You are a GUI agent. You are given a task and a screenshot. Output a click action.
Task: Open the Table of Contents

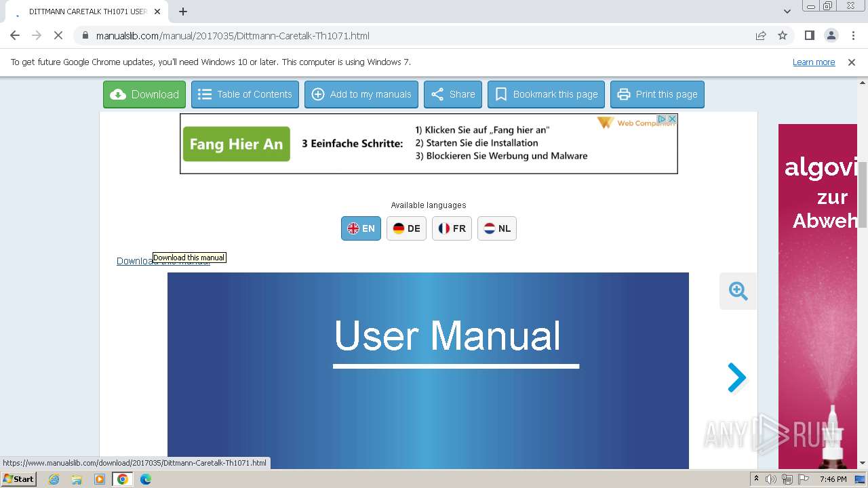point(245,94)
